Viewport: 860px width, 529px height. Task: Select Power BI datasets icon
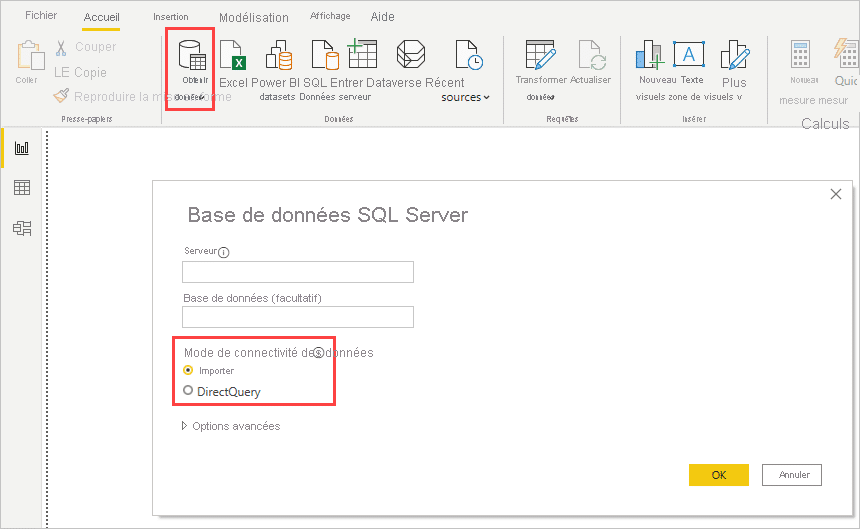(277, 56)
